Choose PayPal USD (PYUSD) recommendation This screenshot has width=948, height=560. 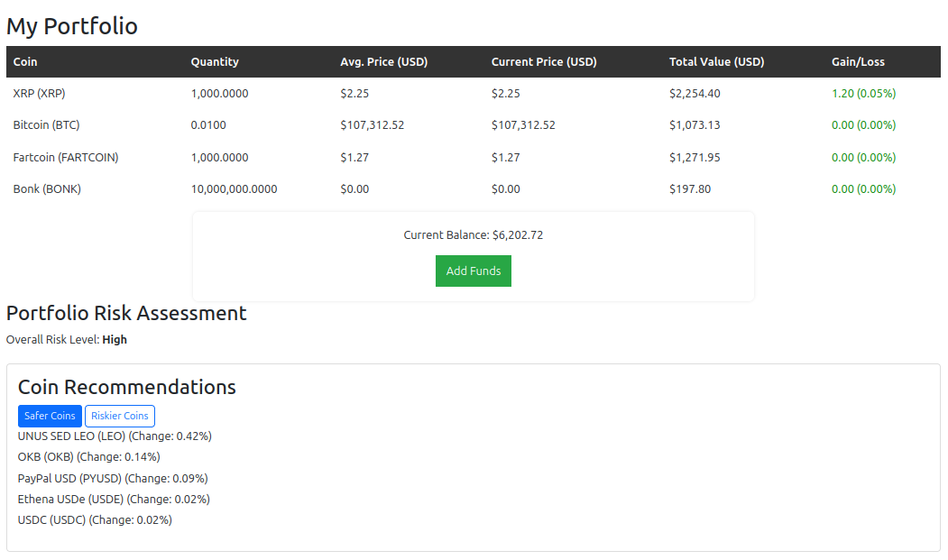click(113, 479)
